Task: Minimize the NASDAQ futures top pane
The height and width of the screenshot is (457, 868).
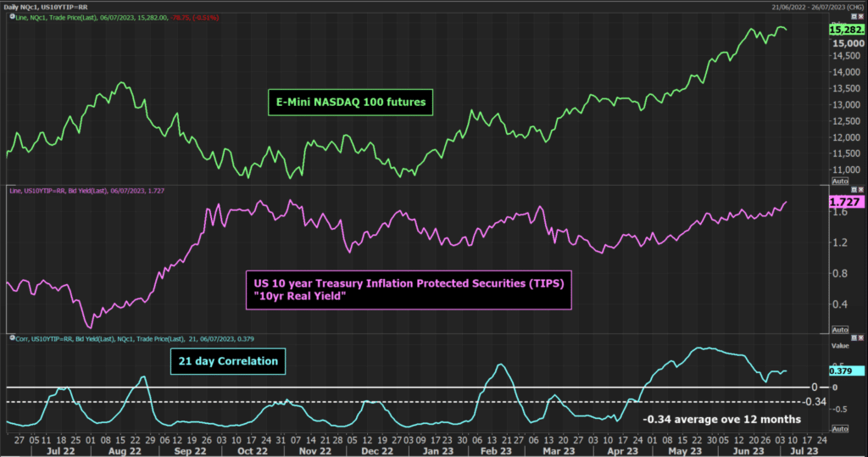Action: (854, 17)
